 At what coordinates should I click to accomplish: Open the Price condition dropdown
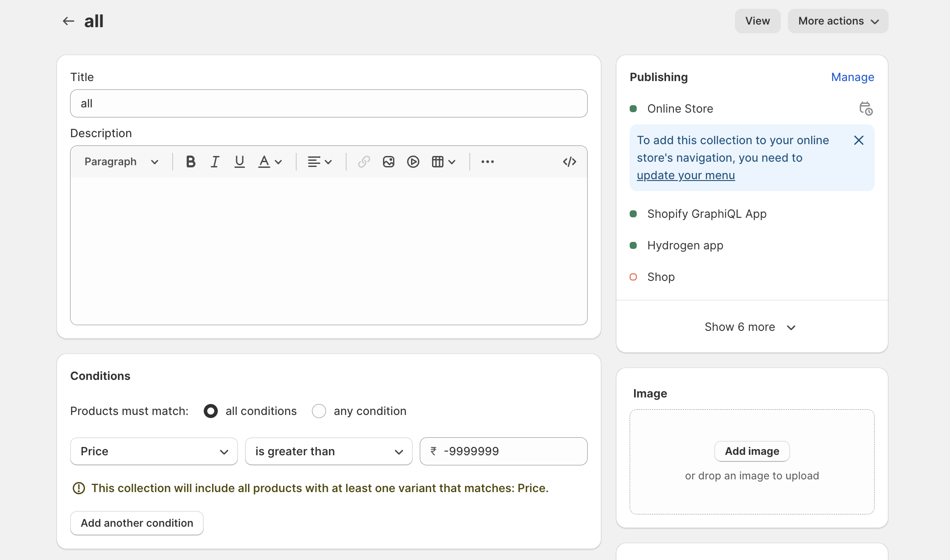point(152,451)
